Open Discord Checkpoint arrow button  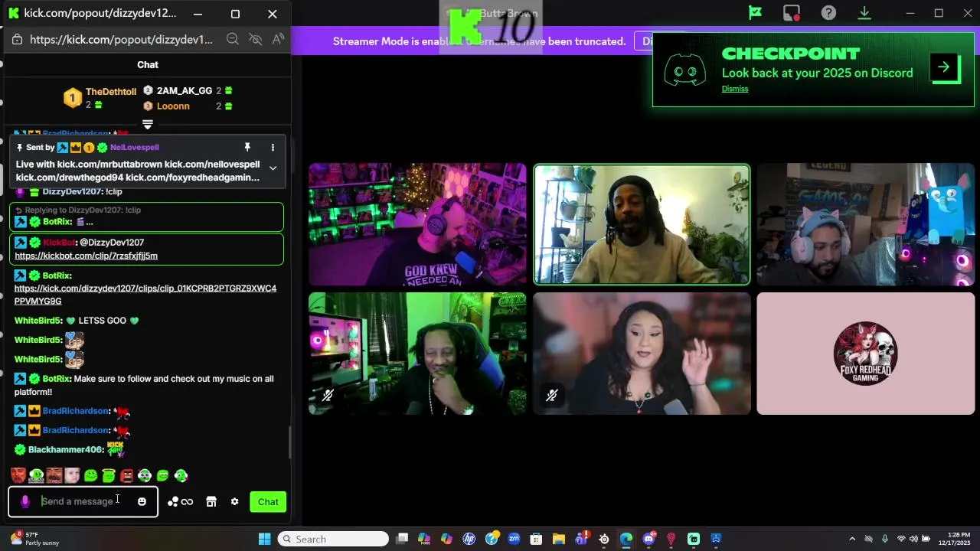pos(944,67)
